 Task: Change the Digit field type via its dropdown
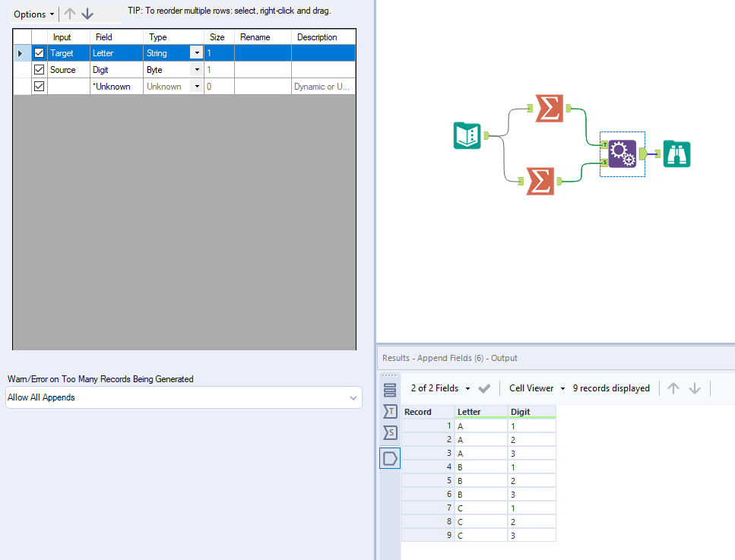point(196,69)
